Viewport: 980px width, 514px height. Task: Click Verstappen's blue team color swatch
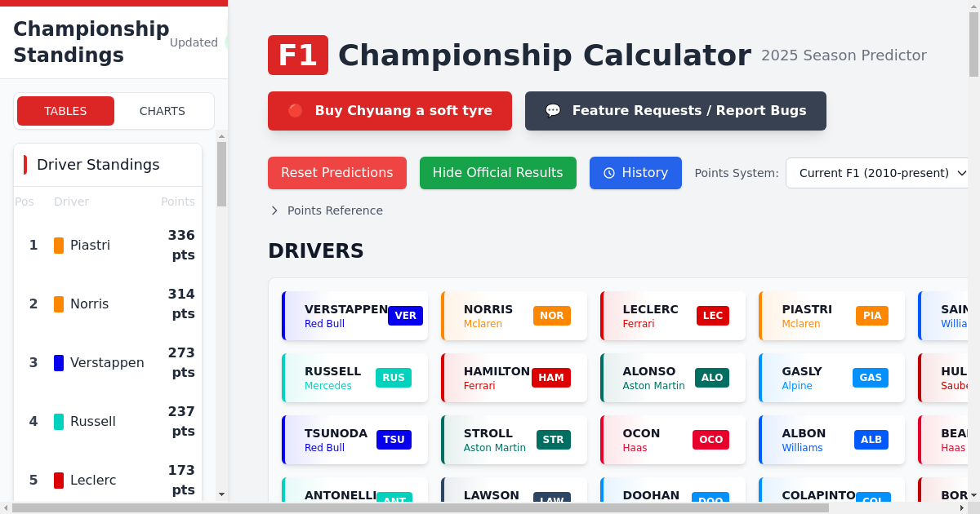[x=59, y=363]
